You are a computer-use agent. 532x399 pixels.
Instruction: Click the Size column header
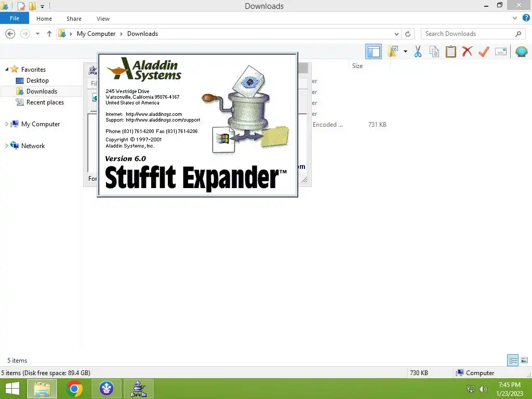357,66
